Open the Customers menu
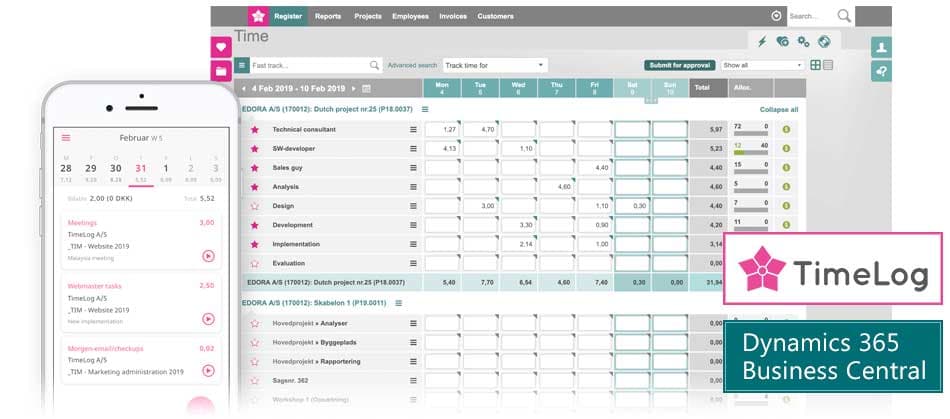 [496, 16]
